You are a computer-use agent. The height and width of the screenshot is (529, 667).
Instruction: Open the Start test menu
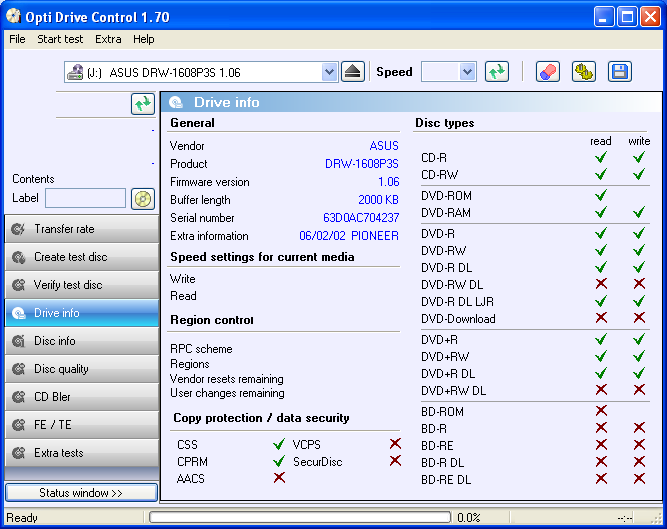click(60, 39)
